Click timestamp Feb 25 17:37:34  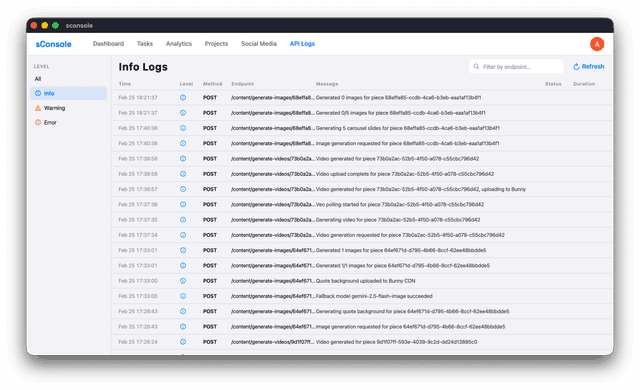click(138, 235)
